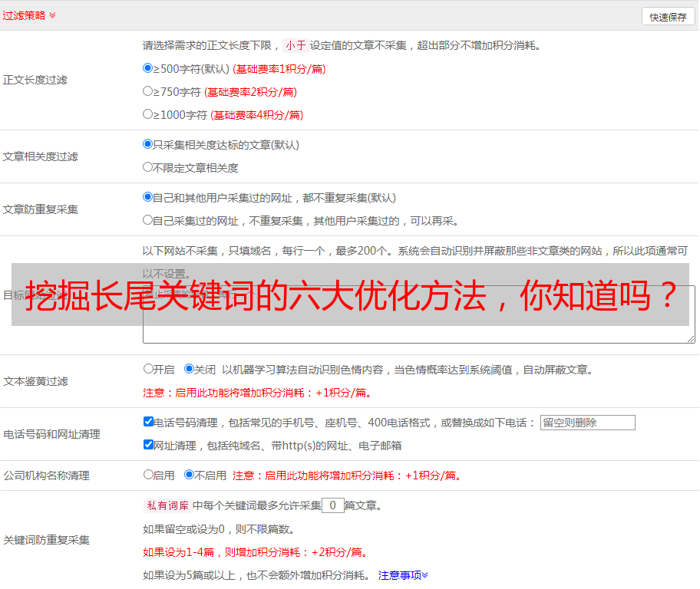Toggle the 电话号码清理 checkbox

(x=148, y=422)
